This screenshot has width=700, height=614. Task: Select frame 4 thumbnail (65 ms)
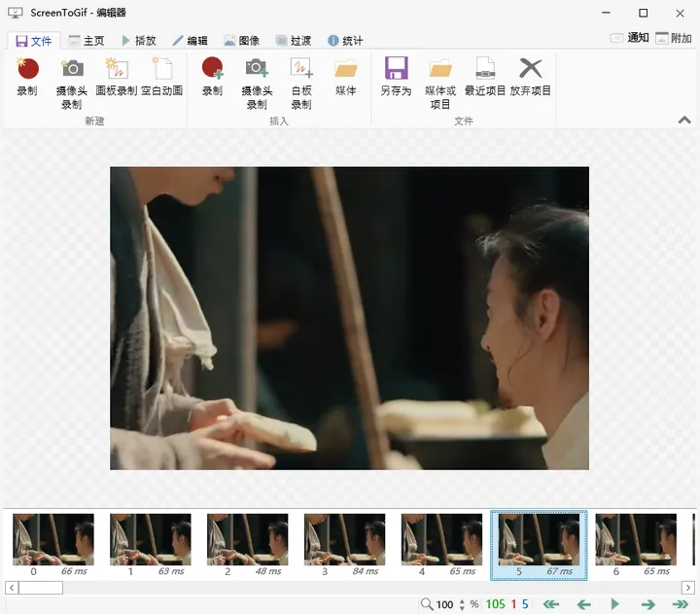pyautogui.click(x=442, y=545)
